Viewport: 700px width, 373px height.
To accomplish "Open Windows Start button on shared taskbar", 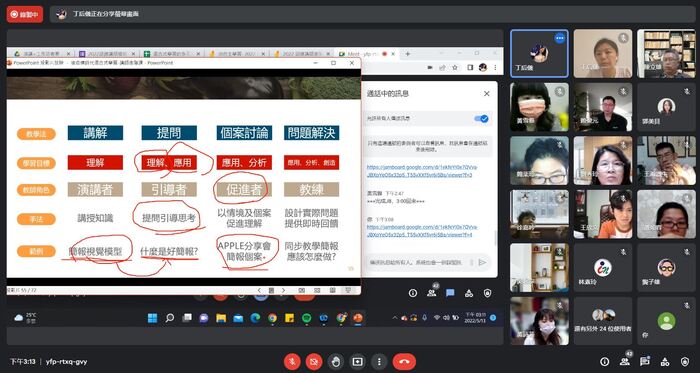I will 153,318.
